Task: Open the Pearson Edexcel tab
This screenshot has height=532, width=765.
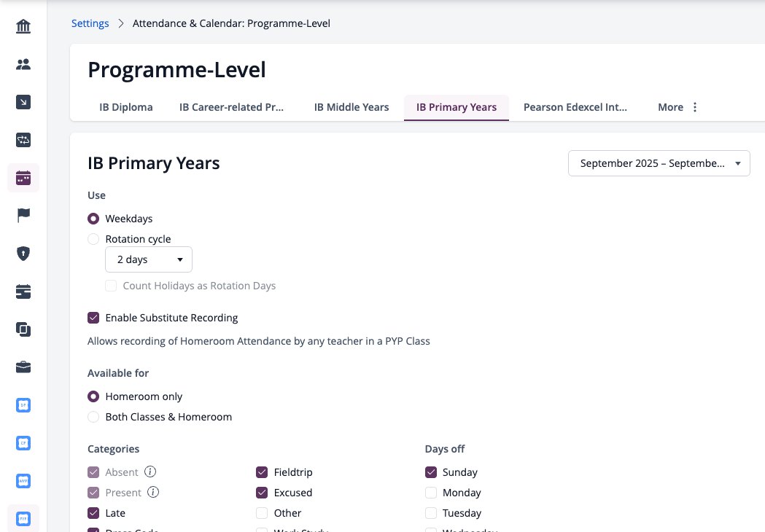Action: pos(575,107)
